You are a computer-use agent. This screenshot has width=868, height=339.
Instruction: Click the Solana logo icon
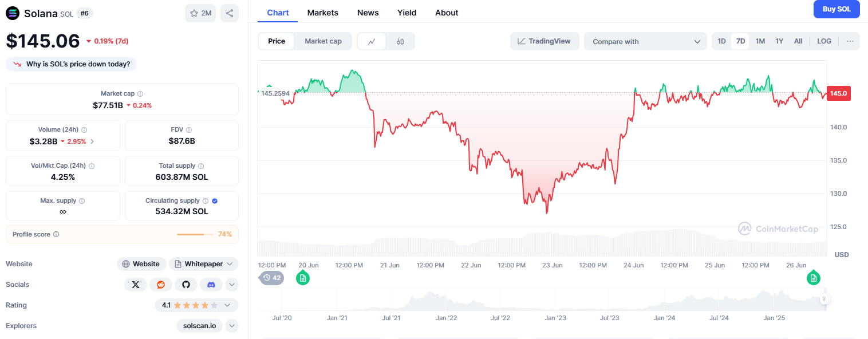point(12,13)
